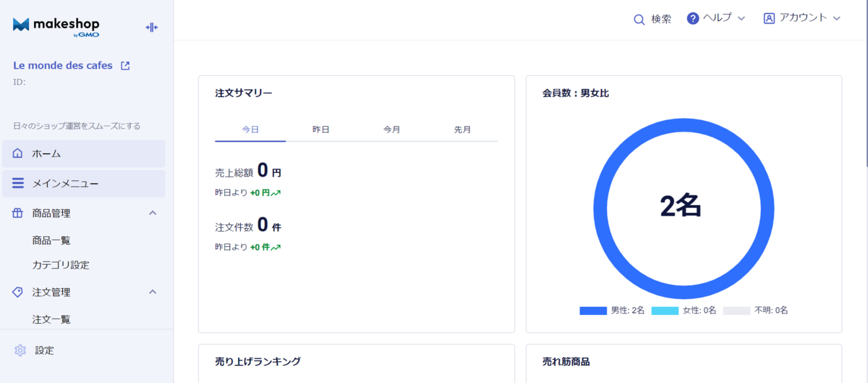Click the help question mark icon

coord(693,19)
